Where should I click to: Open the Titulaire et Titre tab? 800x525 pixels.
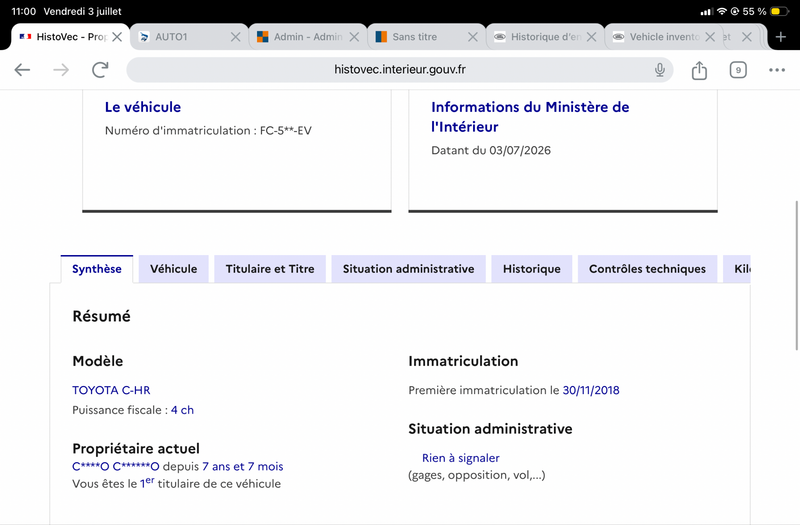pos(270,269)
